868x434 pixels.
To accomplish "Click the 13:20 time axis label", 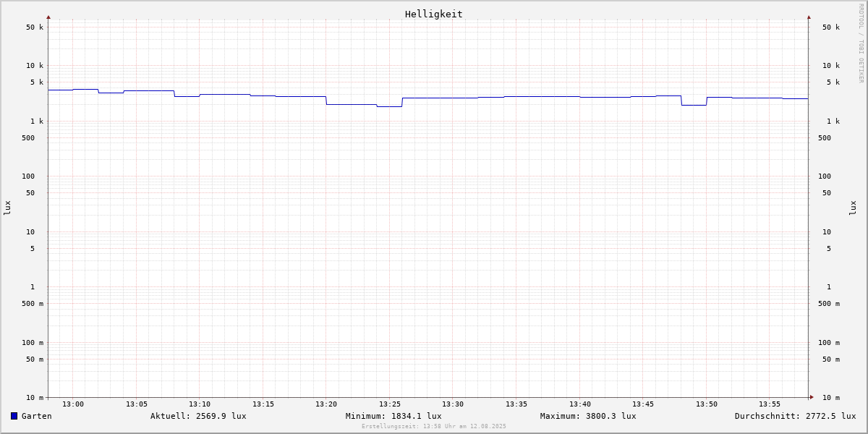I will tap(326, 404).
